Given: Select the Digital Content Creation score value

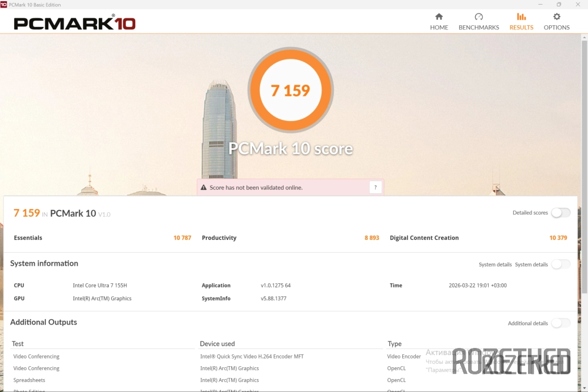Looking at the screenshot, I should [x=558, y=238].
